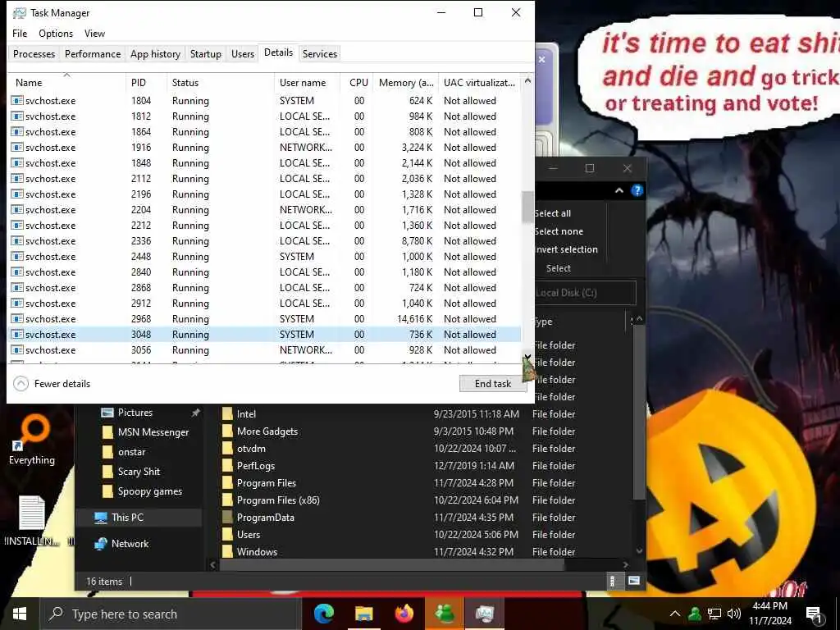Select svchost.exe row with PID 1804
840x630 pixels.
(x=265, y=101)
